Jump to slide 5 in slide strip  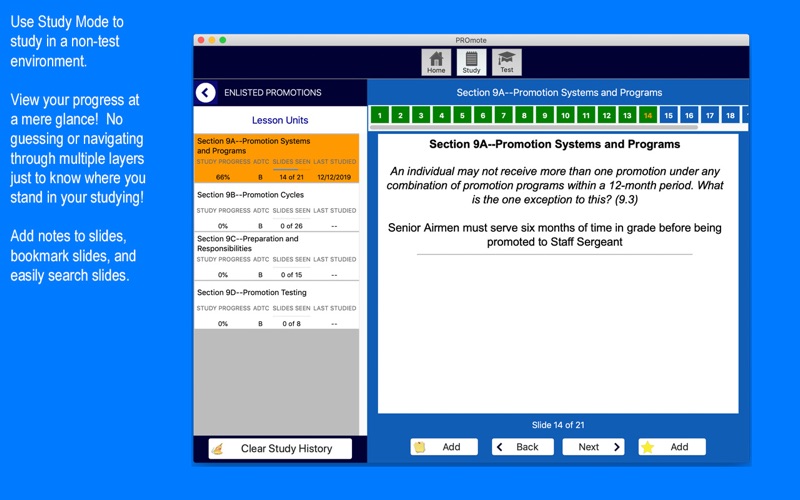point(462,115)
